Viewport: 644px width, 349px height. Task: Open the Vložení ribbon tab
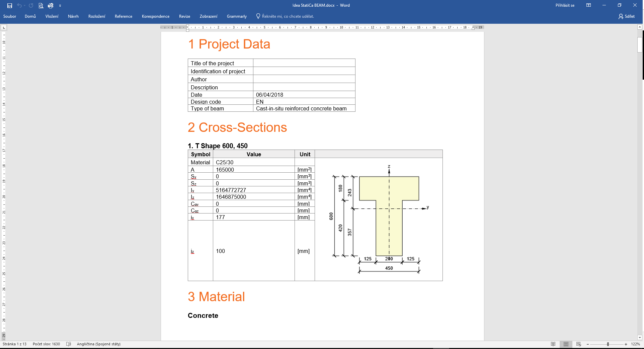[x=52, y=16]
